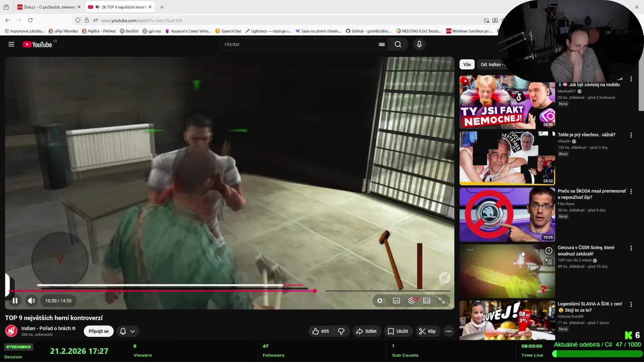Mute audio on the YouTube tab speaker
Image resolution: width=644 pixels, height=362 pixels.
(x=97, y=7)
